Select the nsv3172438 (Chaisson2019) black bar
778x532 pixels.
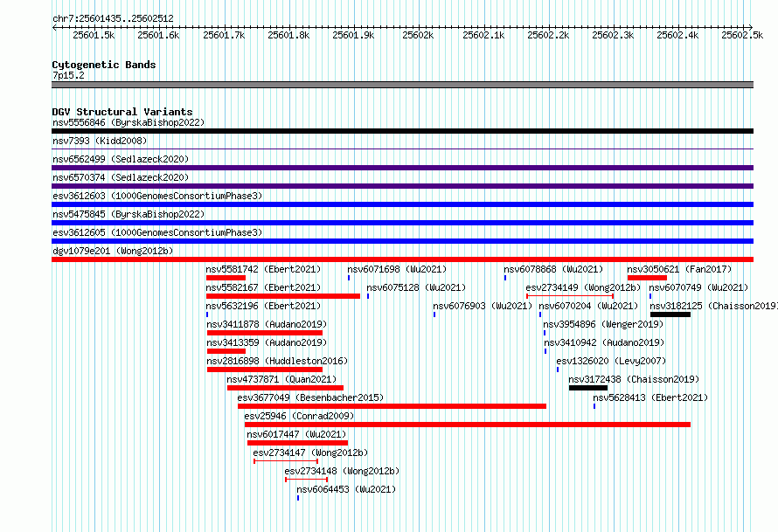588,388
